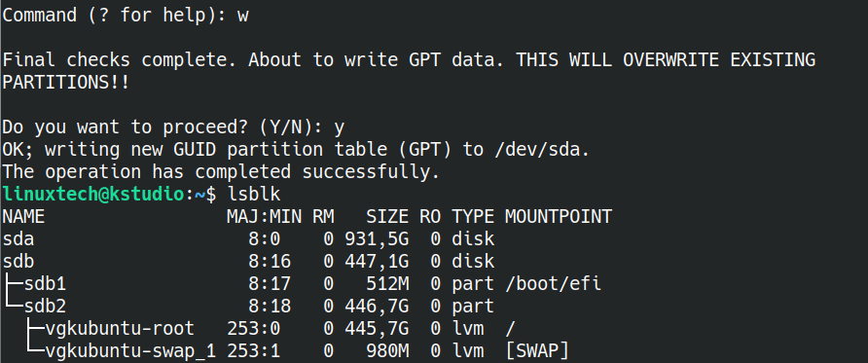Click the /boot/efi mount point text
Viewport: 868px width, 363px height.
click(x=553, y=284)
